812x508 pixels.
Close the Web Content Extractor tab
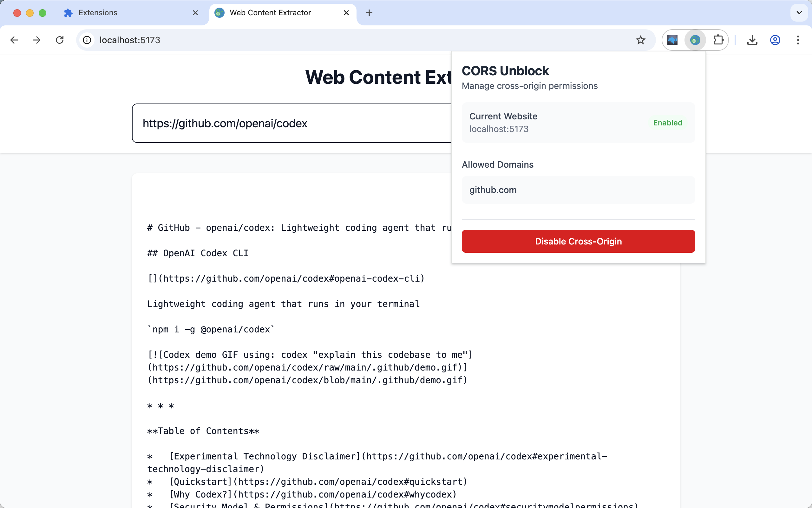(346, 13)
